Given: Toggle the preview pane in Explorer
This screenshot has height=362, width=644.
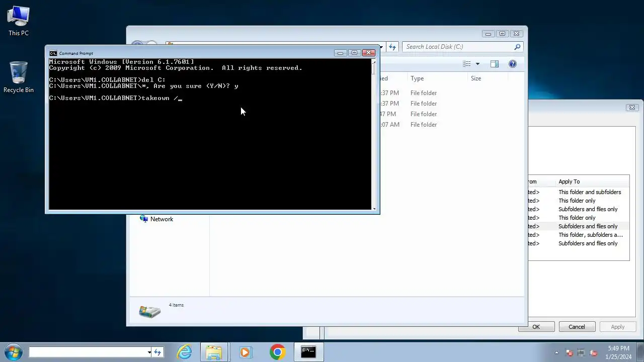Looking at the screenshot, I should click(495, 64).
